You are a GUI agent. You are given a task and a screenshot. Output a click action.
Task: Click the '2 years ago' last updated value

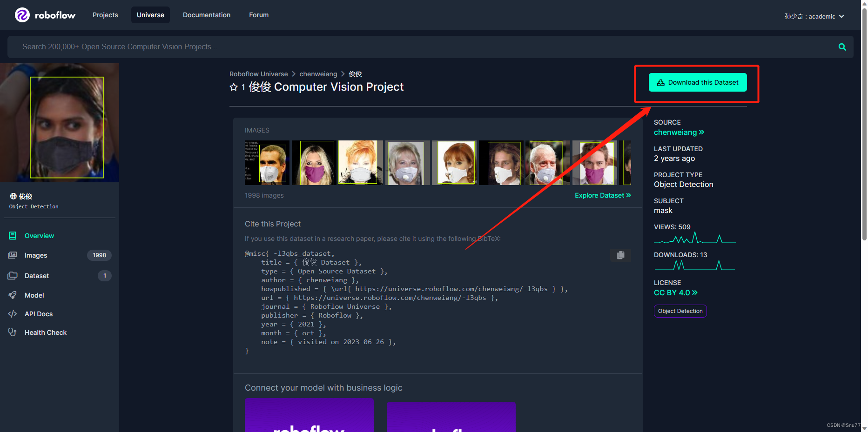(x=674, y=158)
